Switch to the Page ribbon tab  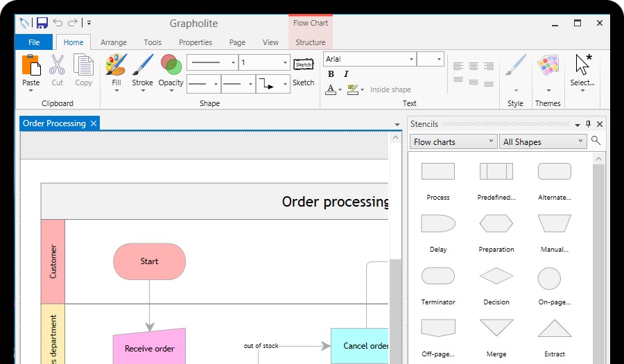(237, 42)
